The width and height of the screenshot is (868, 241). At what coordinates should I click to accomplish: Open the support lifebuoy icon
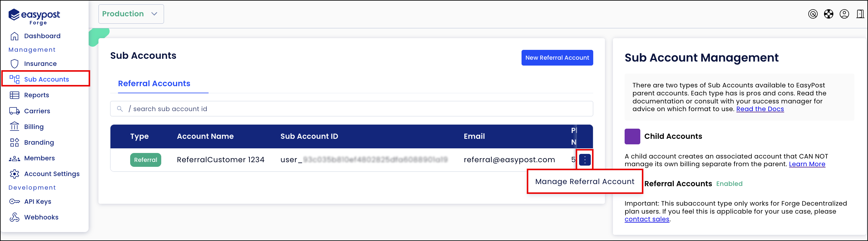coord(829,14)
